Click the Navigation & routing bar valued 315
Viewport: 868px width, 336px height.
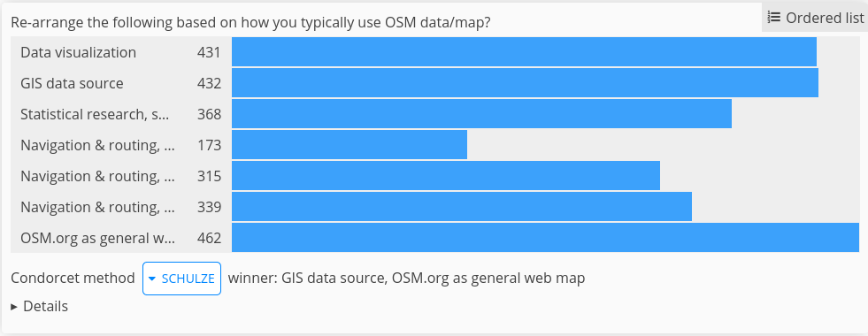pos(446,176)
